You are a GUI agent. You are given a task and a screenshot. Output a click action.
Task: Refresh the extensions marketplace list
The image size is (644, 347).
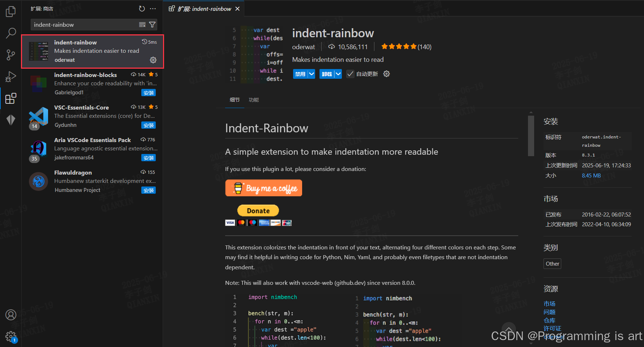click(x=142, y=9)
